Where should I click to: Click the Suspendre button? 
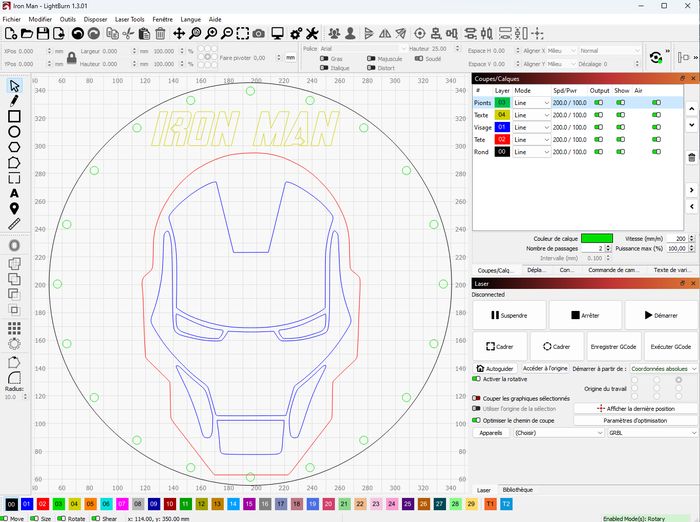click(x=509, y=315)
